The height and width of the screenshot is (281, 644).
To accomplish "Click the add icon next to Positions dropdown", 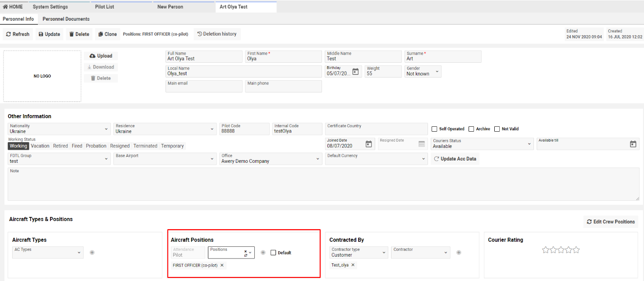I will click(263, 253).
